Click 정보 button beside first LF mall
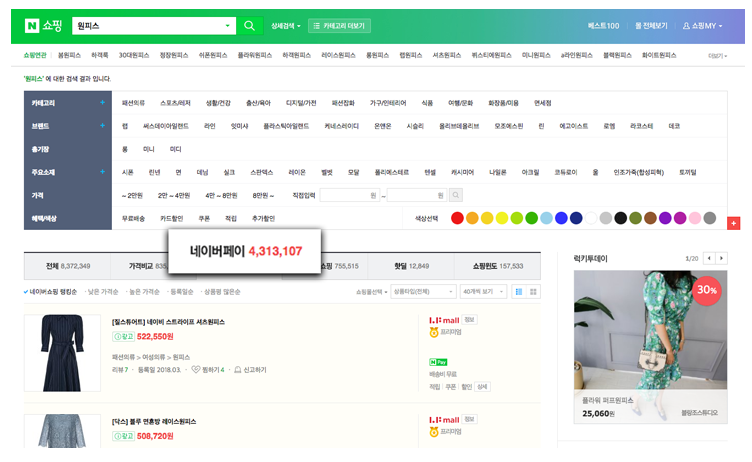The image size is (752, 462). click(469, 320)
